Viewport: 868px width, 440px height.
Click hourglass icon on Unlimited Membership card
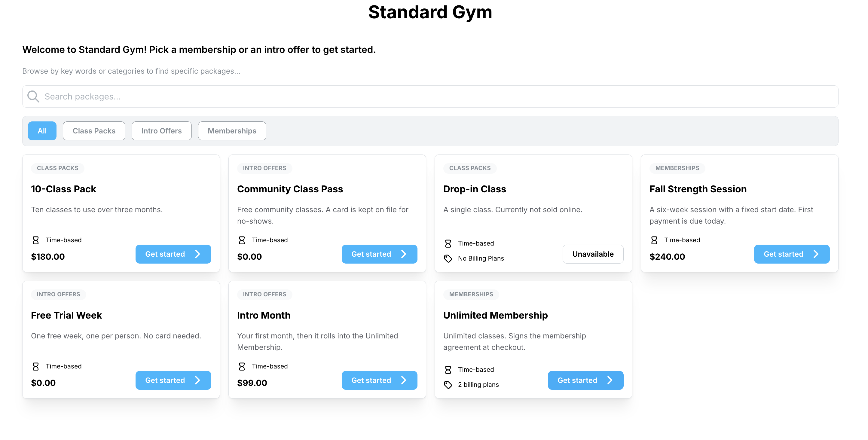click(448, 370)
